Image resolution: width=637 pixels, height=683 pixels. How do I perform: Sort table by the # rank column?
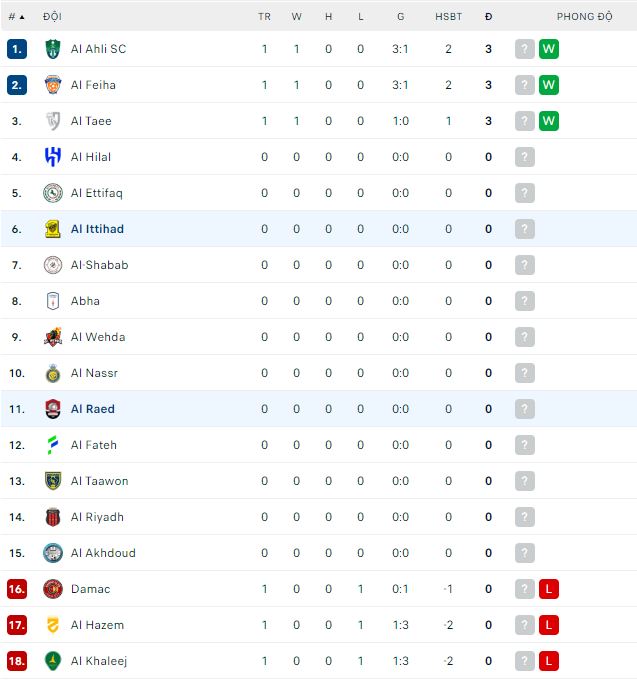(x=16, y=17)
